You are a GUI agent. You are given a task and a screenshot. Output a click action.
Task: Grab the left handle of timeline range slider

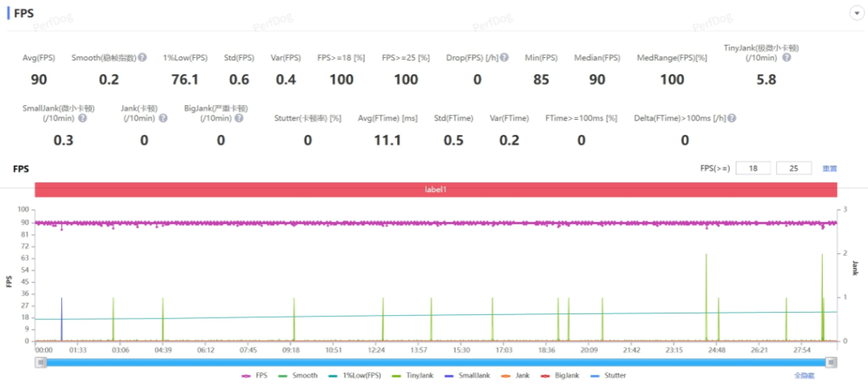(x=40, y=362)
